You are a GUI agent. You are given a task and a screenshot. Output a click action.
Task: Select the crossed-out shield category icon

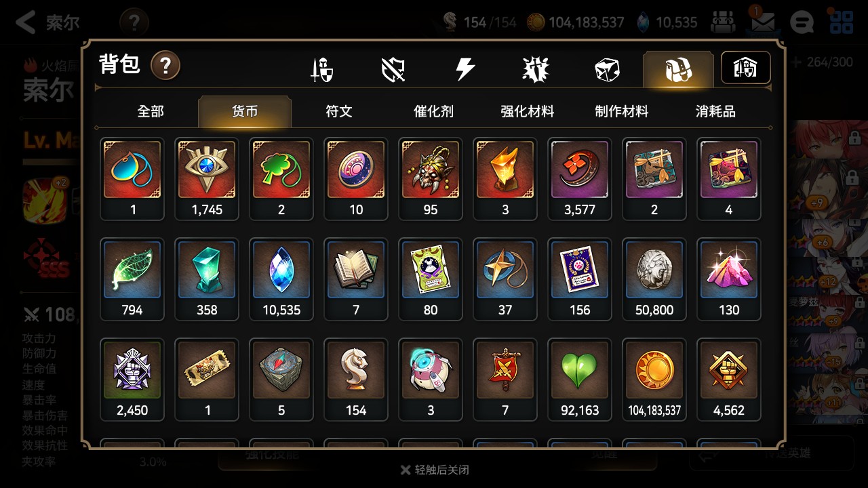click(393, 69)
